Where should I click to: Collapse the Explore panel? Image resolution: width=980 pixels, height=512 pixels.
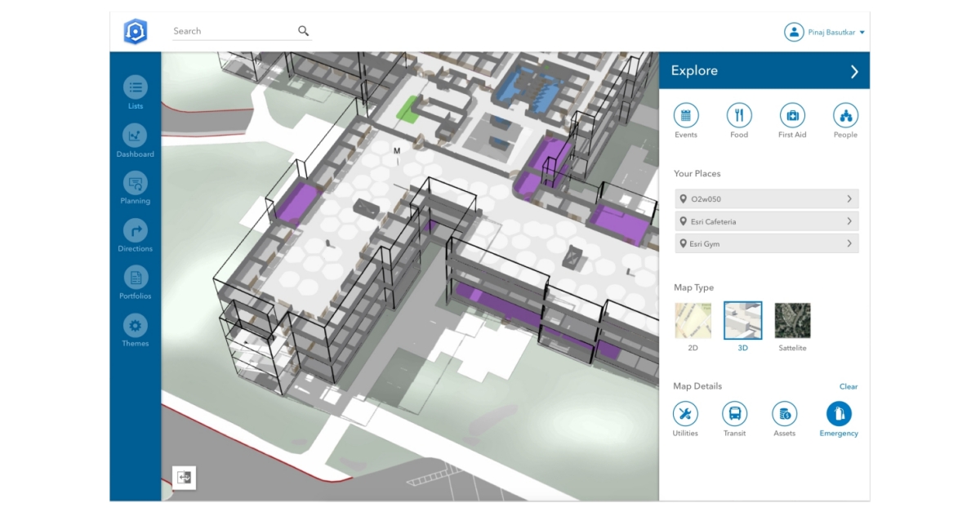[855, 71]
